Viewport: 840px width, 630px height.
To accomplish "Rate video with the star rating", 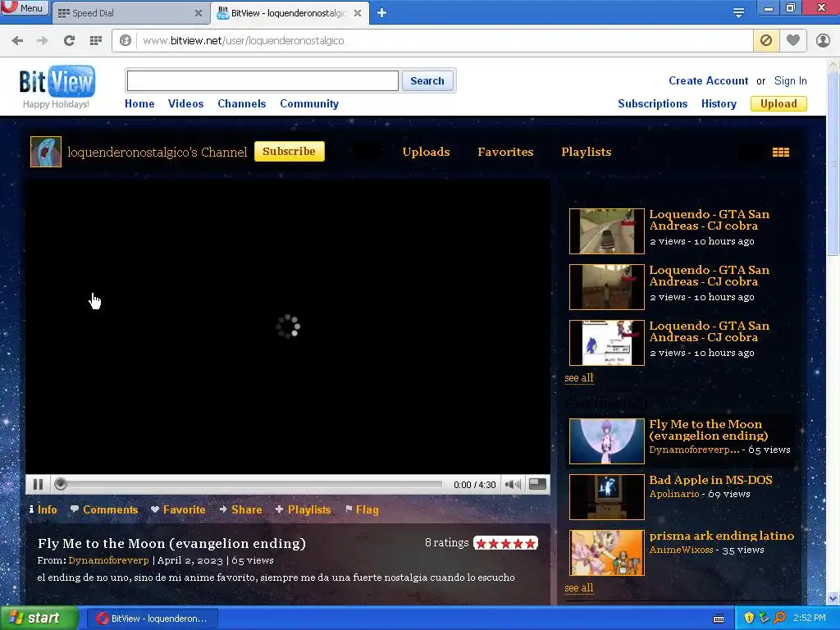I will [505, 543].
